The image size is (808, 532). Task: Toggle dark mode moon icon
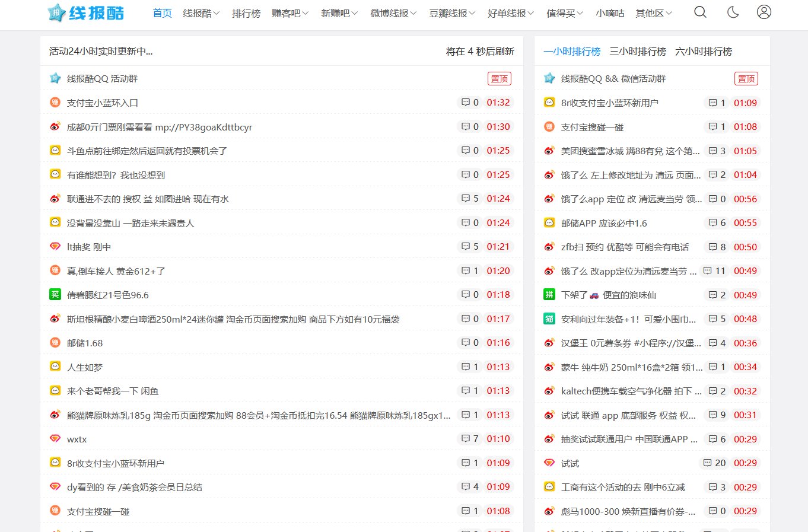(x=733, y=12)
